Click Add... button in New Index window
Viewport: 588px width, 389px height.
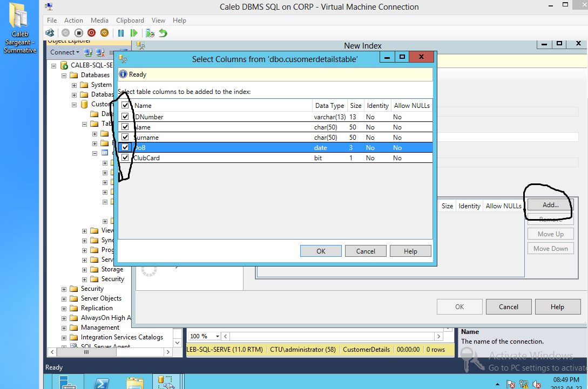point(551,205)
